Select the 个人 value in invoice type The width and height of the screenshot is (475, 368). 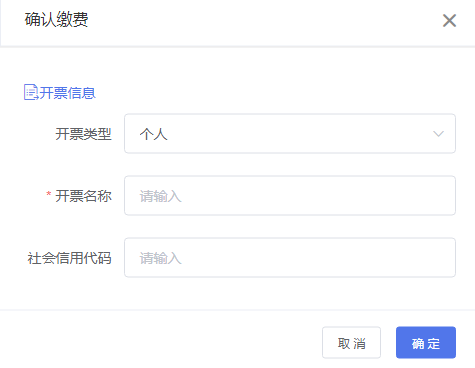153,134
